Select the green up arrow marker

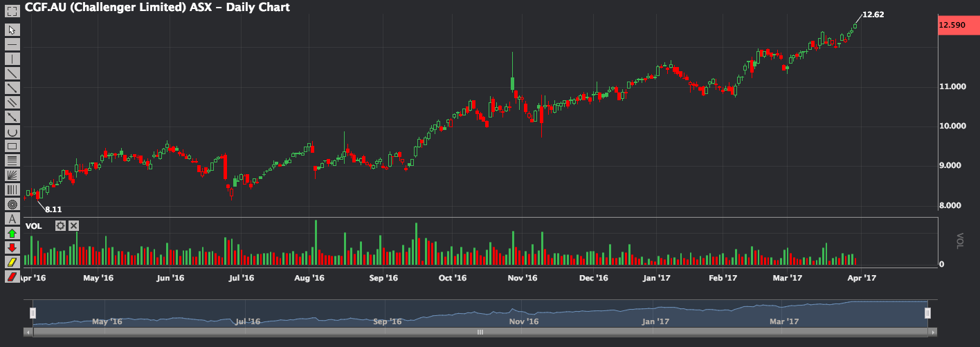click(12, 233)
